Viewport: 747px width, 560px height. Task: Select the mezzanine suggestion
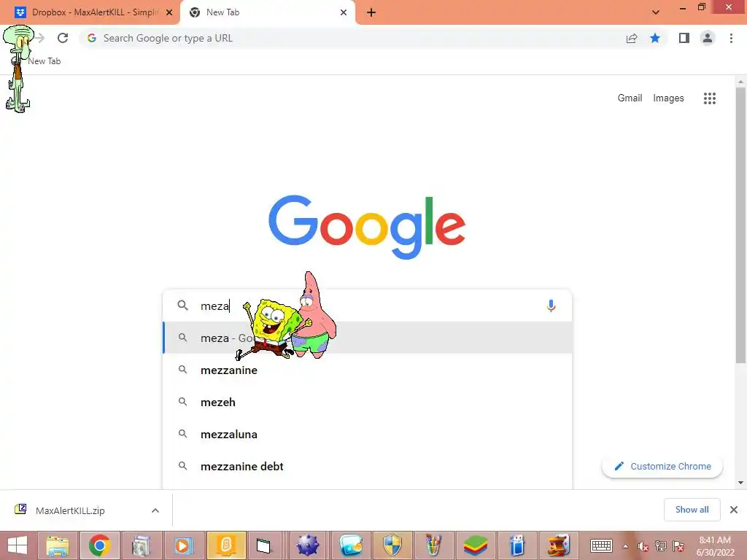[x=368, y=370]
